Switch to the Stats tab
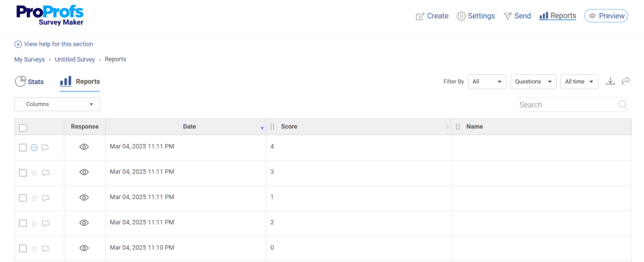This screenshot has height=262, width=644. 30,82
